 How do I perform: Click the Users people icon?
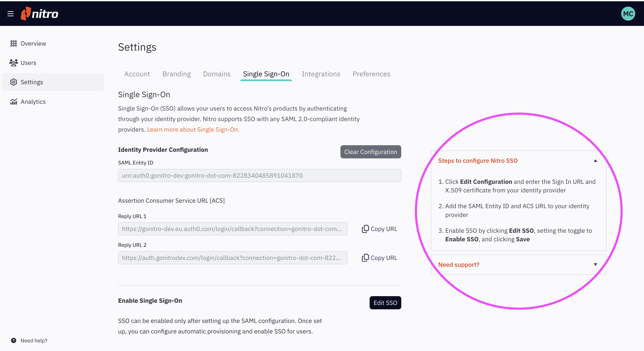point(14,63)
